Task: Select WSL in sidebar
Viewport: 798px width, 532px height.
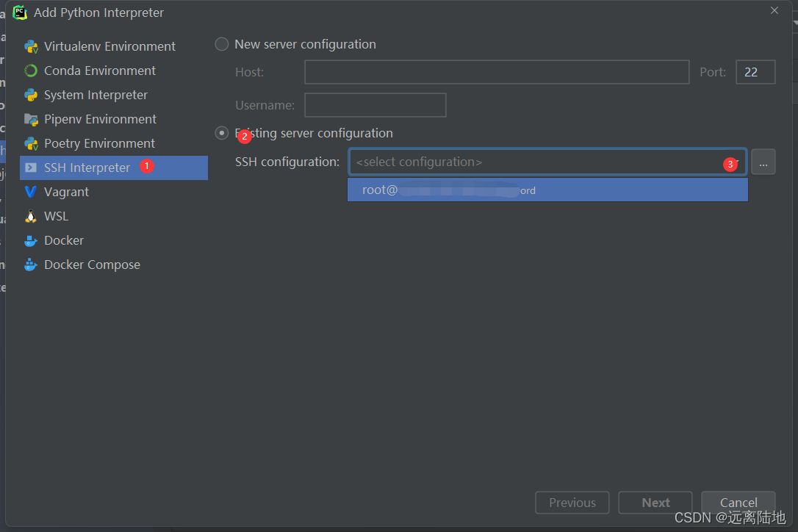Action: pos(113,216)
